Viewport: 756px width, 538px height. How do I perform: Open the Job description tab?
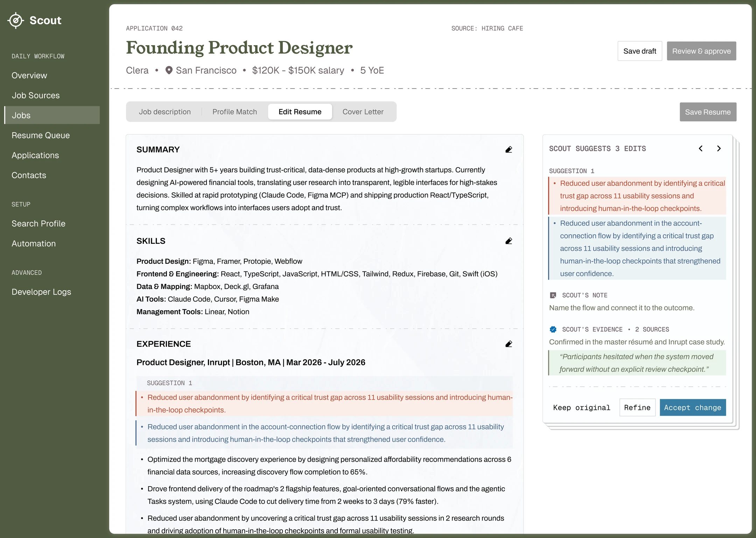click(x=165, y=112)
